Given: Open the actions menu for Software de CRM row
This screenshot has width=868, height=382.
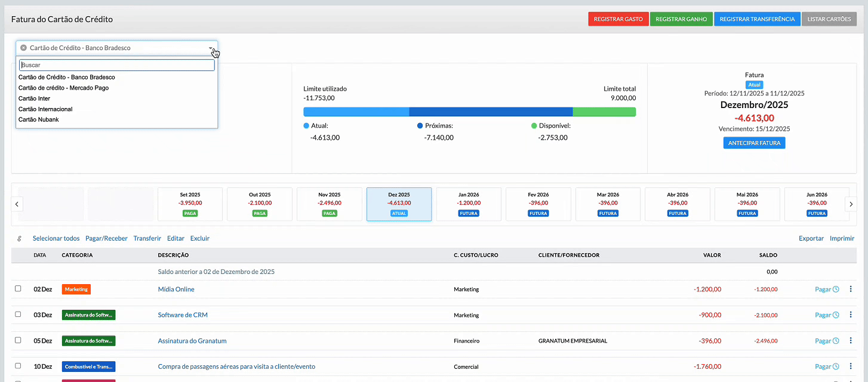Looking at the screenshot, I should coord(851,315).
